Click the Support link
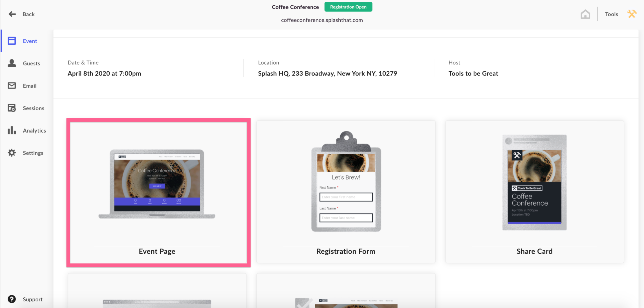The height and width of the screenshot is (308, 644). tap(33, 299)
